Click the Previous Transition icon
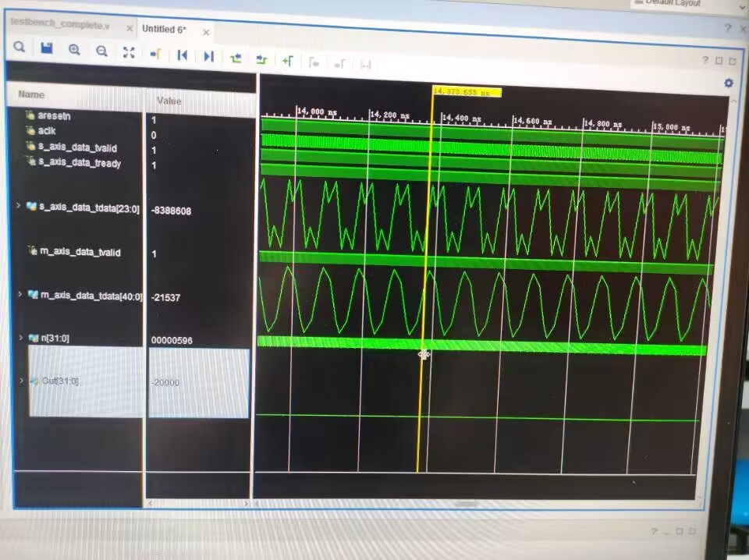Screen dimensions: 749x560 click(236, 58)
